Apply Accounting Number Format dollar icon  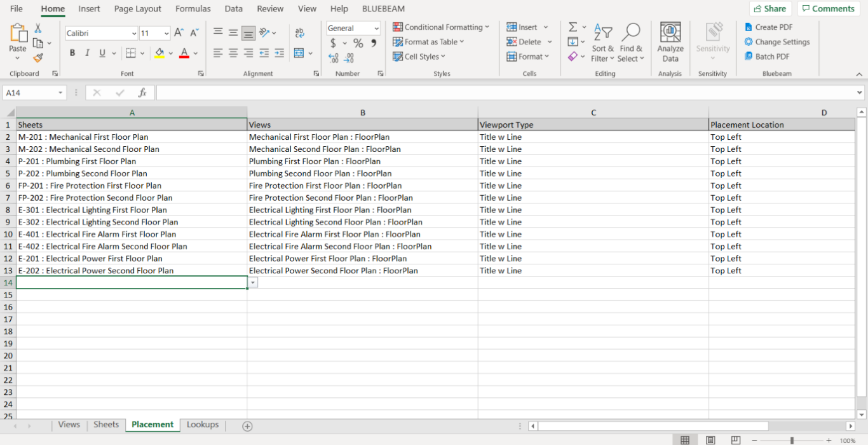coord(333,43)
